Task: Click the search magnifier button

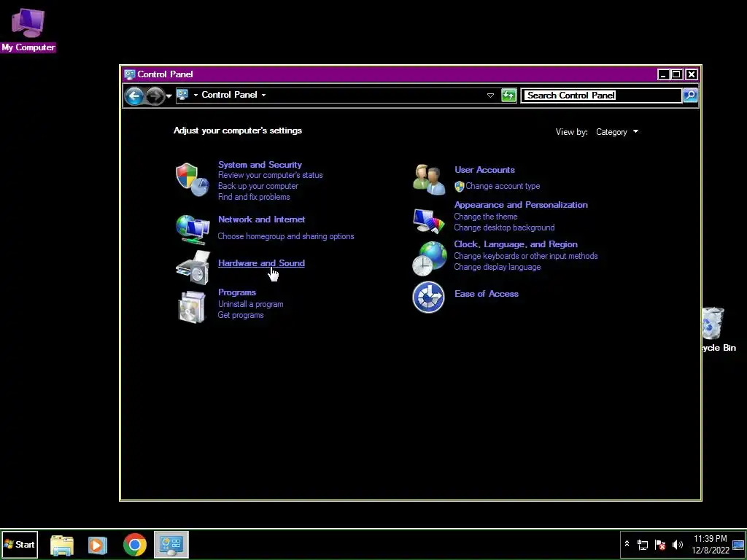Action: click(x=690, y=96)
